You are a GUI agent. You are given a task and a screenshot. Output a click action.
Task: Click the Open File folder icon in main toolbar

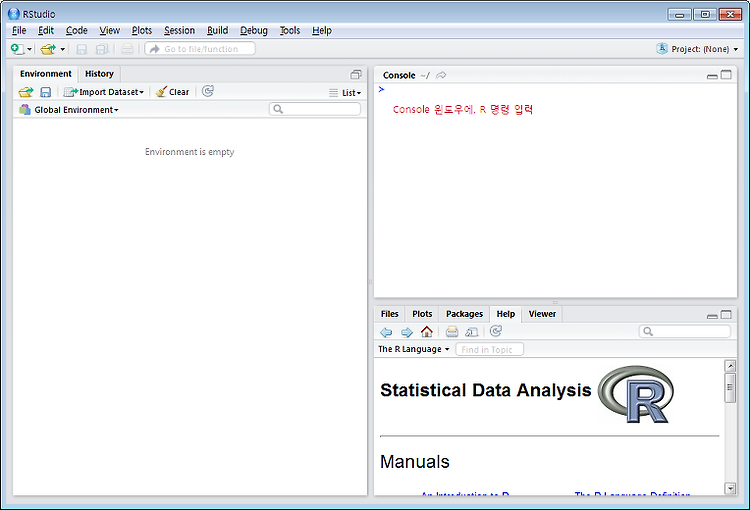48,49
